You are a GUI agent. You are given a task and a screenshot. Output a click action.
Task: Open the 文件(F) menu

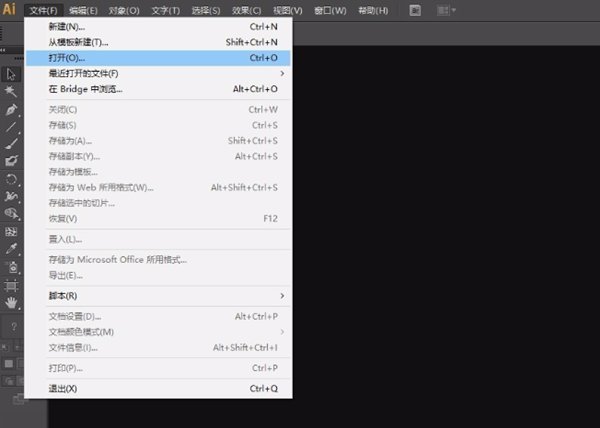(x=43, y=10)
